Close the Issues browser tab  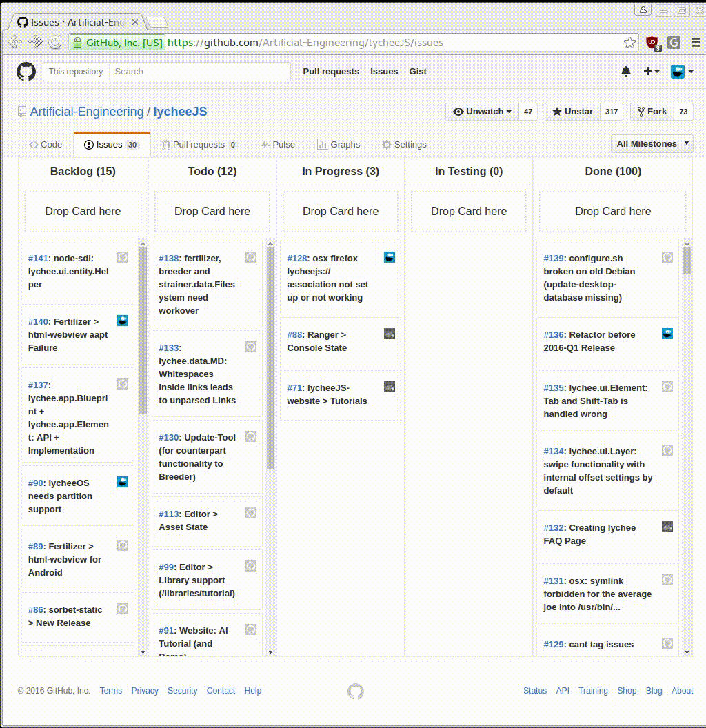(x=134, y=22)
